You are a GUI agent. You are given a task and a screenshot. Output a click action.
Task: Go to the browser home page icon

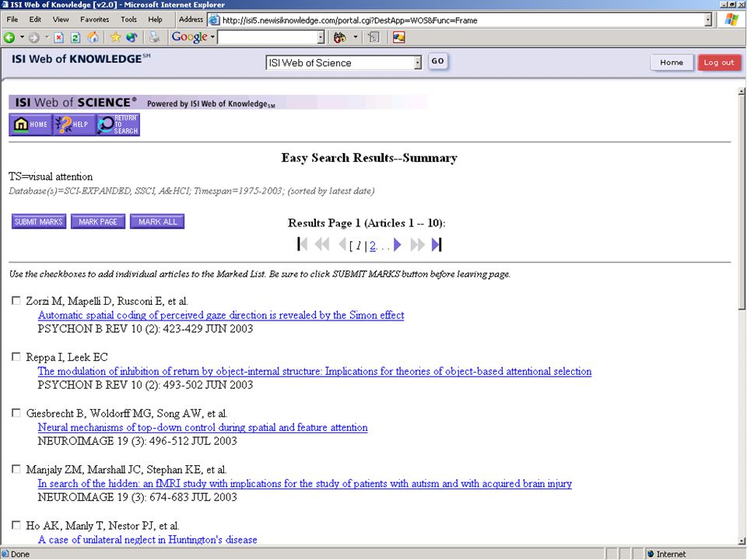pyautogui.click(x=93, y=37)
